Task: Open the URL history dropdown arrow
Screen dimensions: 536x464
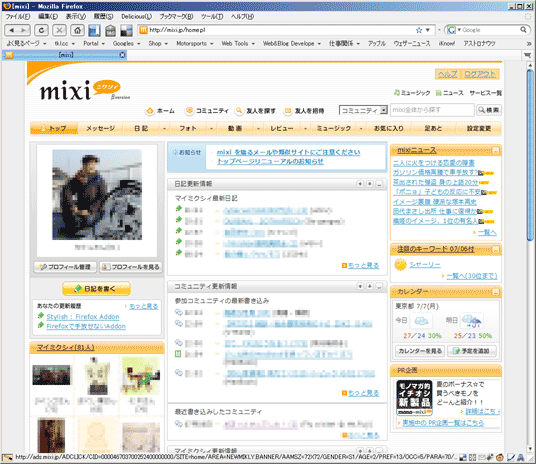Action: pyautogui.click(x=428, y=30)
